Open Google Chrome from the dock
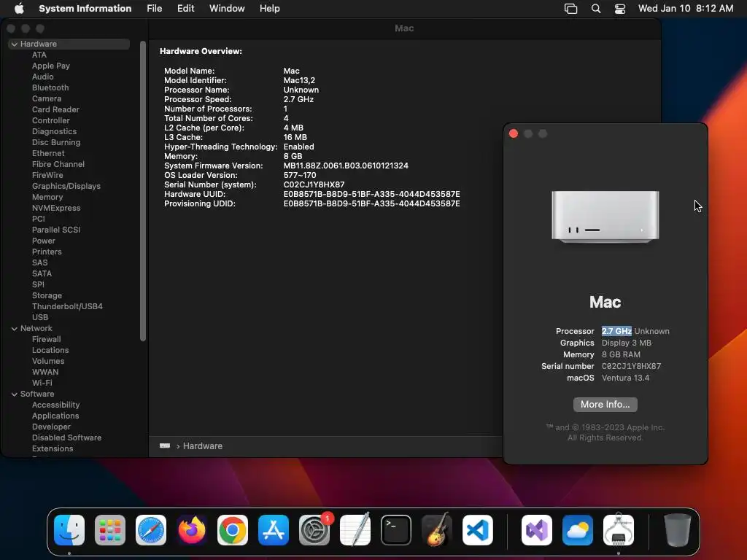Viewport: 747px width, 560px height. 233,529
